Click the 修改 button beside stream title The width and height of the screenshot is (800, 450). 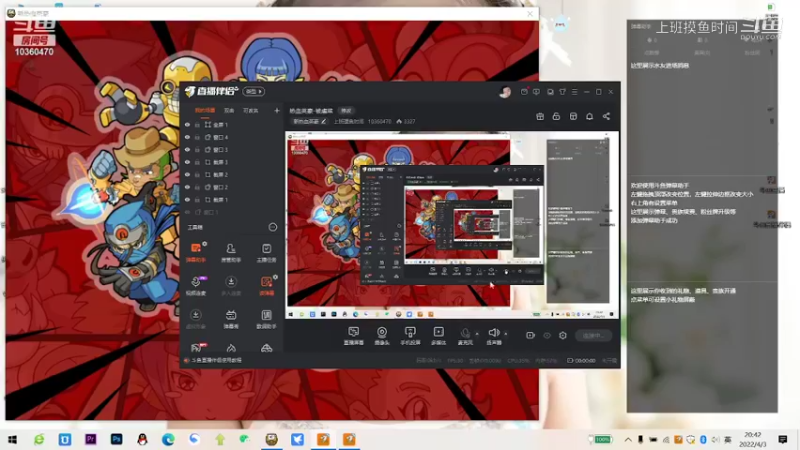pos(346,111)
